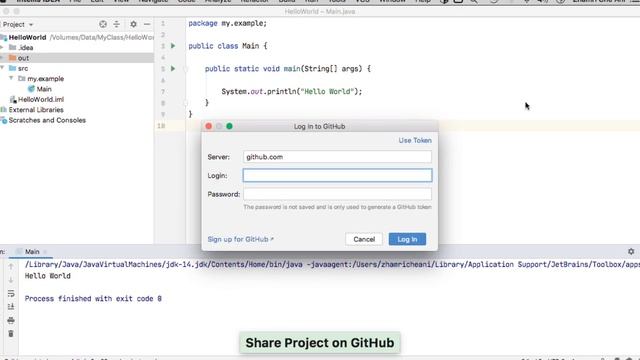640x360 pixels.
Task: Open the Project view dropdown
Action: click(x=18, y=24)
